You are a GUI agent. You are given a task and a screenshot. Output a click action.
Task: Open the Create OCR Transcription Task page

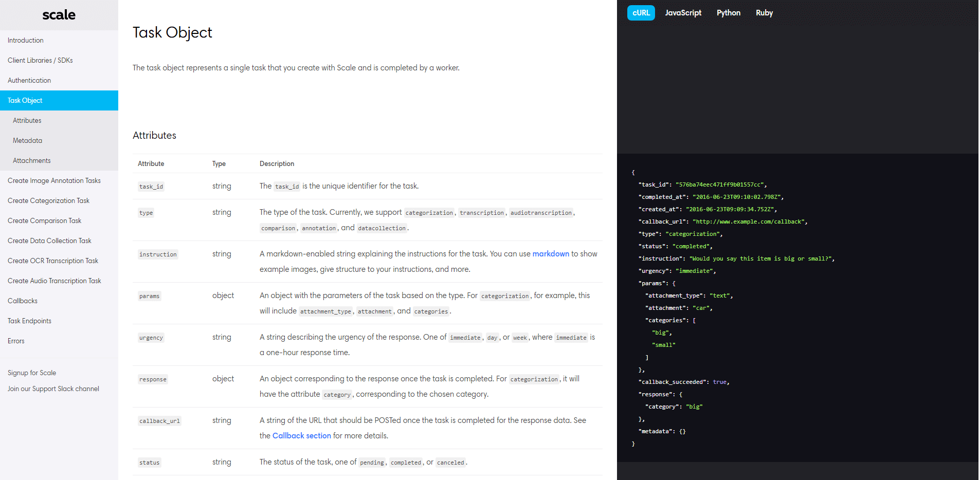[x=53, y=261]
